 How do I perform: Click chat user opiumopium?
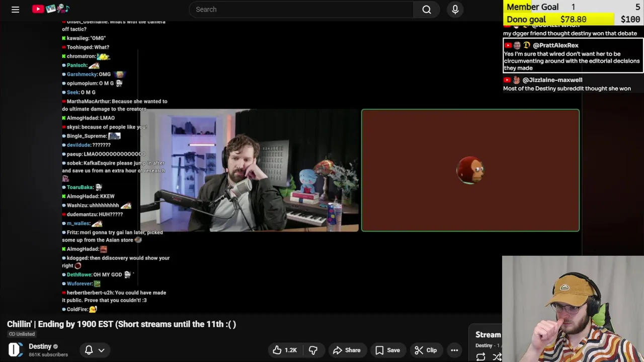coord(82,83)
